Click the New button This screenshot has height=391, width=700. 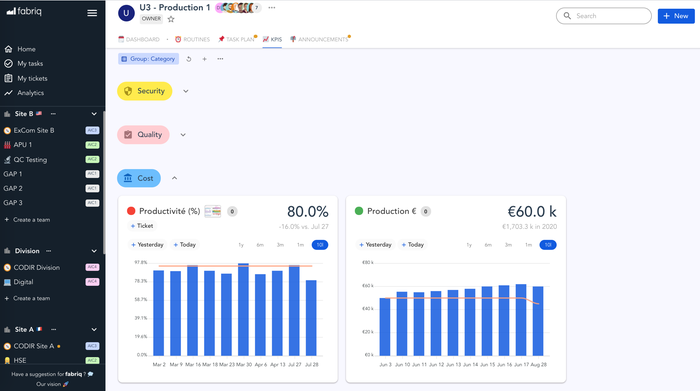tap(676, 16)
